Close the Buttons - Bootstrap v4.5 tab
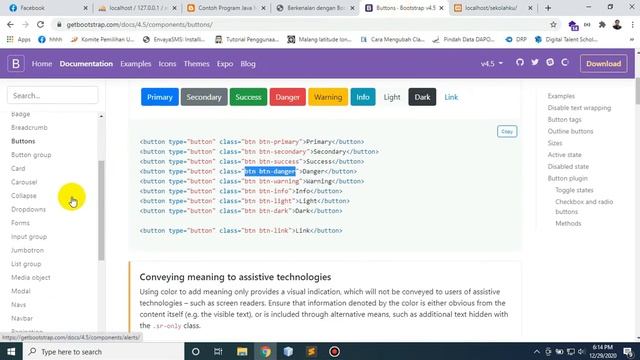The height and width of the screenshot is (360, 640). 441,8
